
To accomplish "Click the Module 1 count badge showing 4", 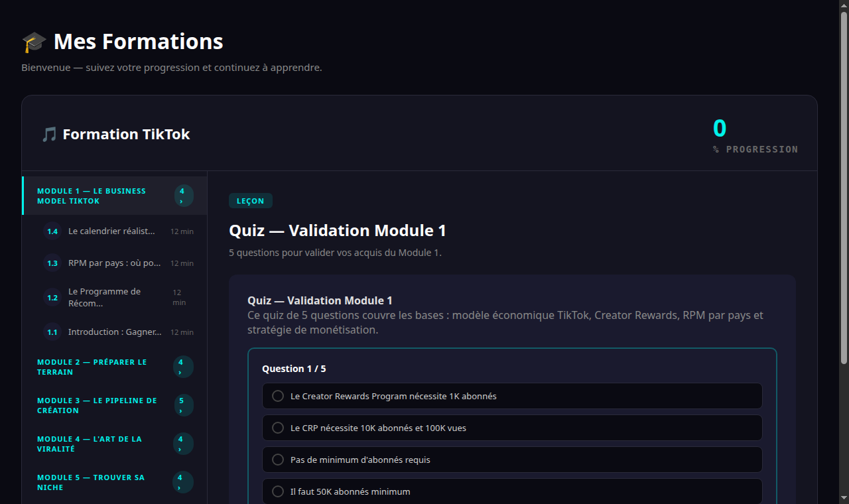I will 184,196.
